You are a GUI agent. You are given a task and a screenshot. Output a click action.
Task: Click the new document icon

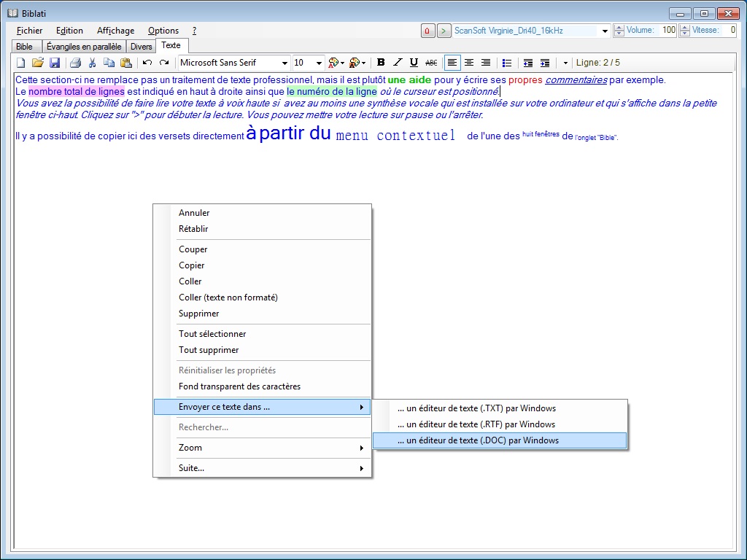tap(20, 63)
